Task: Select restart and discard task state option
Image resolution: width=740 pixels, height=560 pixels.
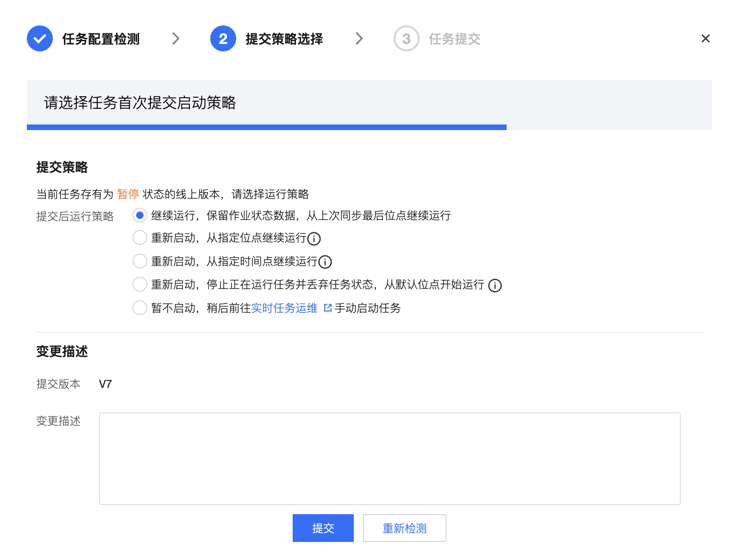Action: click(140, 284)
